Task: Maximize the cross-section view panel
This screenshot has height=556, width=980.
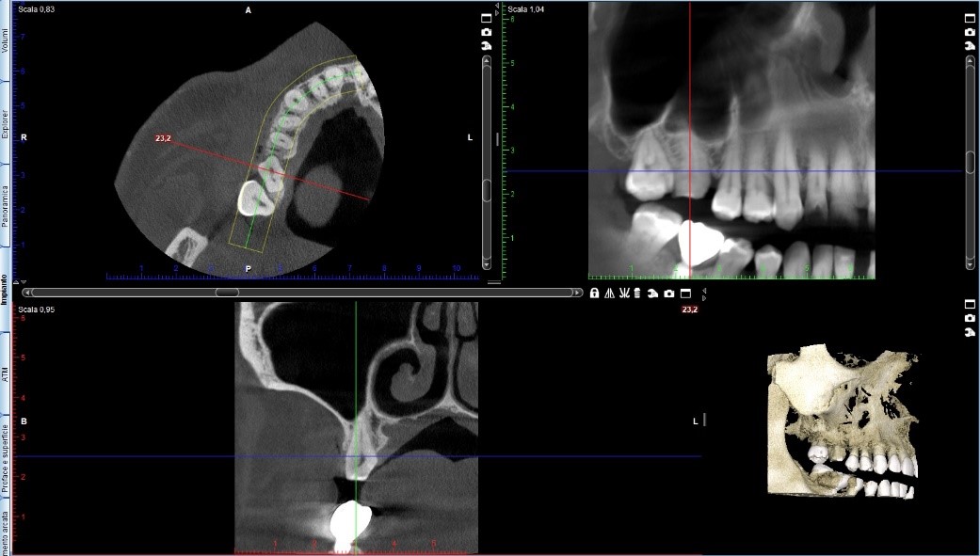Action: [685, 294]
